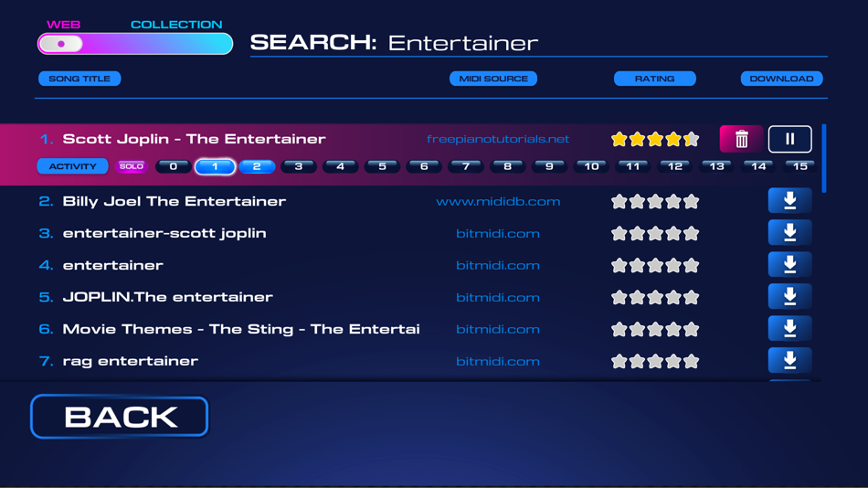868x488 pixels.
Task: Select entertainer-scott joplin title
Action: point(164,233)
